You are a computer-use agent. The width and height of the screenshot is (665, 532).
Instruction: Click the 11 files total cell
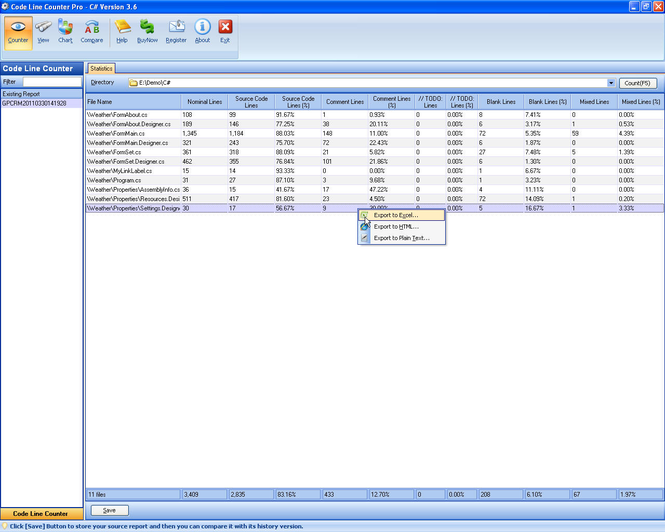(133, 494)
